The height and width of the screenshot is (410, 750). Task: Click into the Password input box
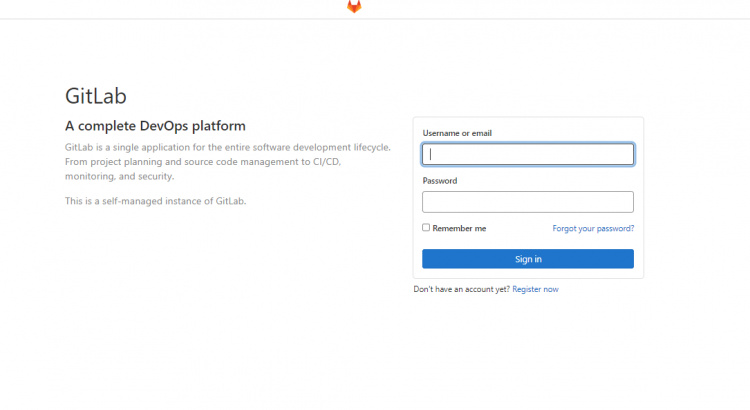(x=528, y=202)
